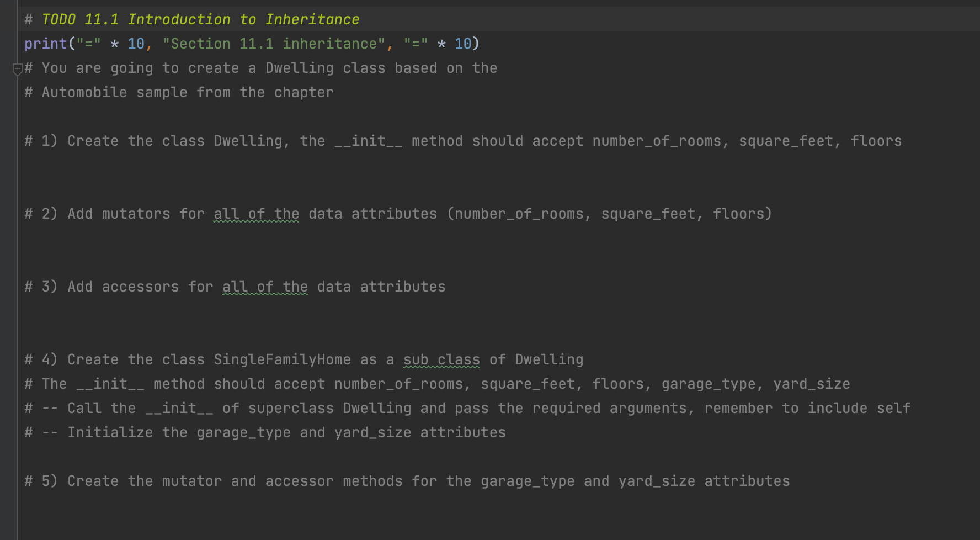Image resolution: width=980 pixels, height=540 pixels.
Task: Click the underlined phrase 'all of the' in step 2
Action: pos(255,214)
